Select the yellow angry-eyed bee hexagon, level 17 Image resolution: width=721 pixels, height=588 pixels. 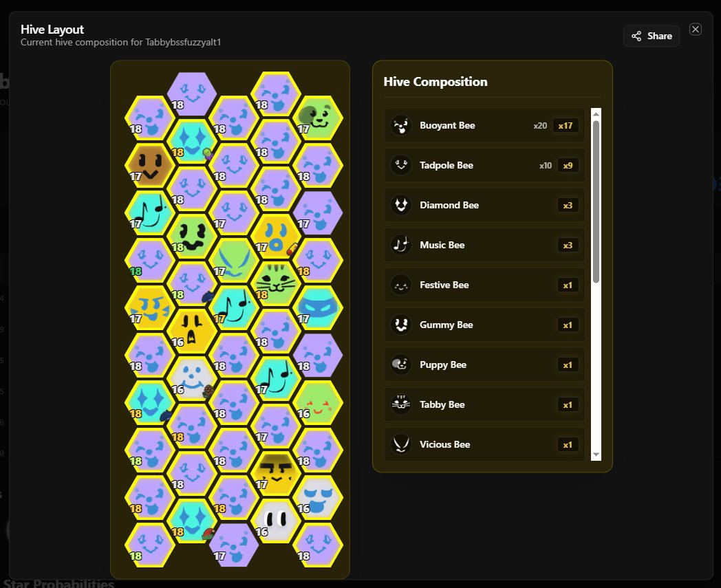[x=150, y=307]
